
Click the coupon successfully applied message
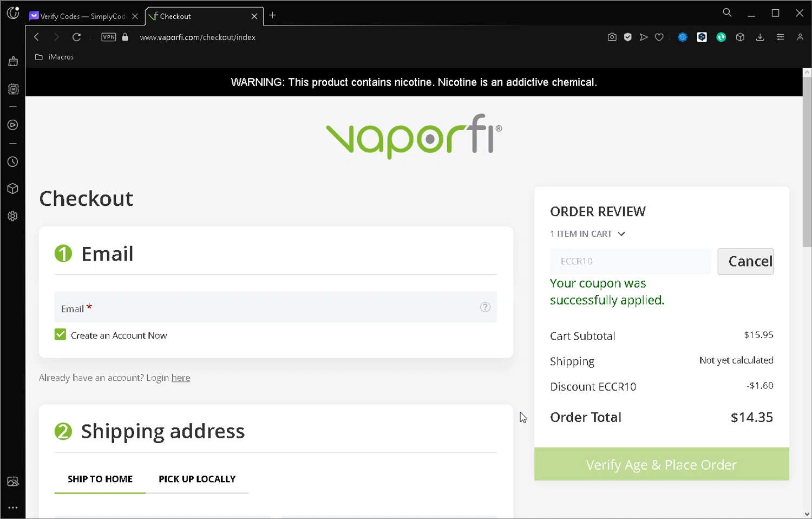tap(607, 291)
